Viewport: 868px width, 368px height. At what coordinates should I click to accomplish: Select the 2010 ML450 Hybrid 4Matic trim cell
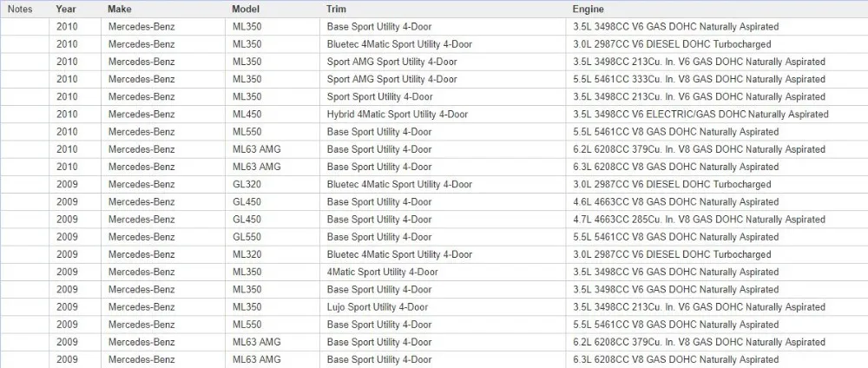coord(443,115)
